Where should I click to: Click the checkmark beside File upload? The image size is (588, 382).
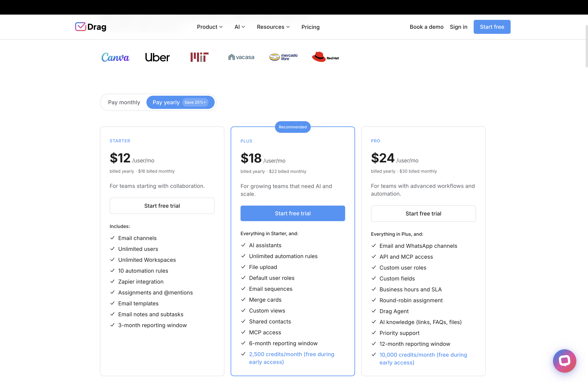coord(243,267)
